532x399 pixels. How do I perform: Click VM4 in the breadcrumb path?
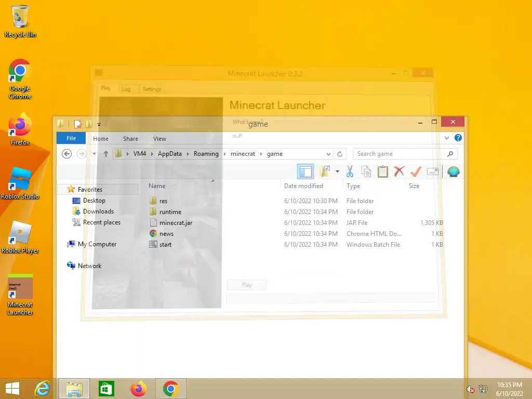pyautogui.click(x=139, y=154)
